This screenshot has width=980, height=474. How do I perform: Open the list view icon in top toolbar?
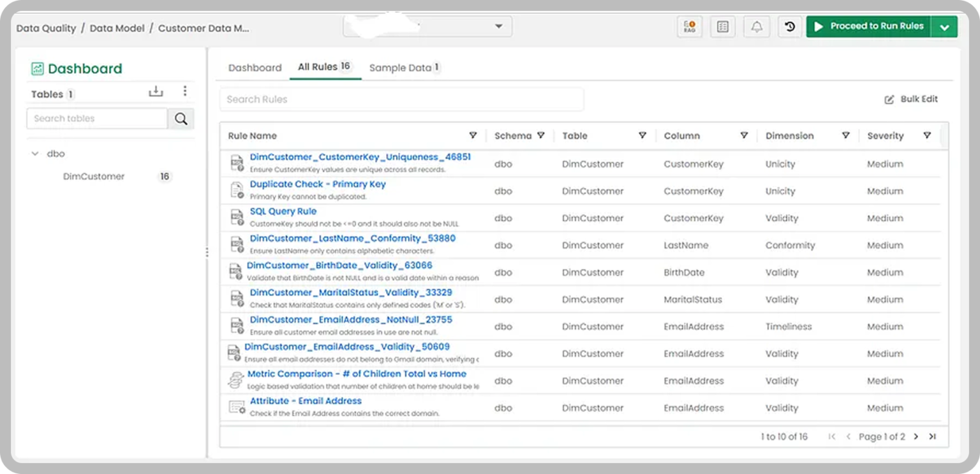click(x=723, y=27)
